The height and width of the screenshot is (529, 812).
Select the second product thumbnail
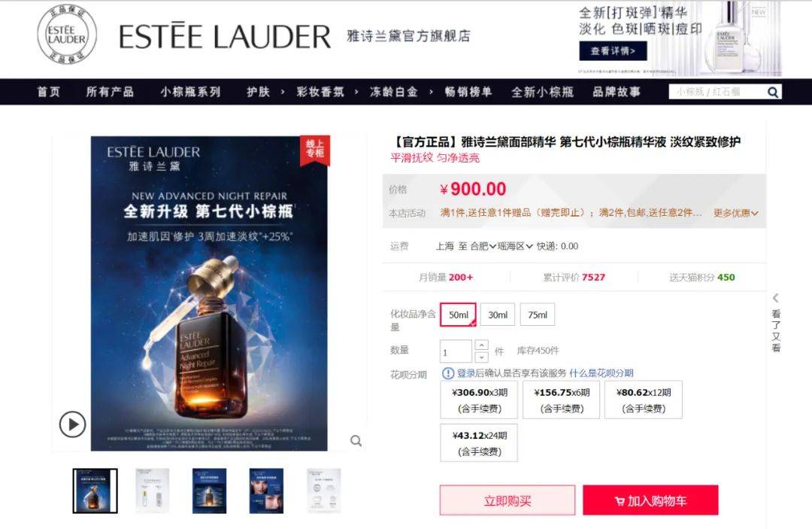(152, 491)
